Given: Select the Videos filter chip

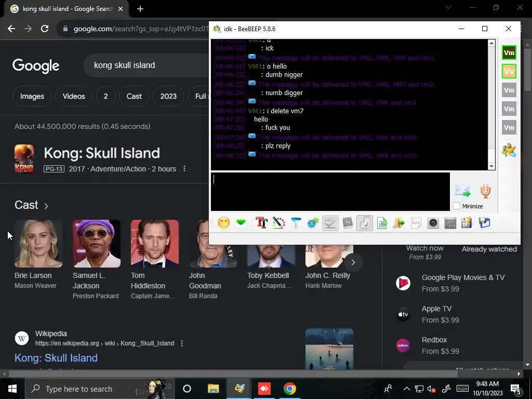Looking at the screenshot, I should 74,96.
